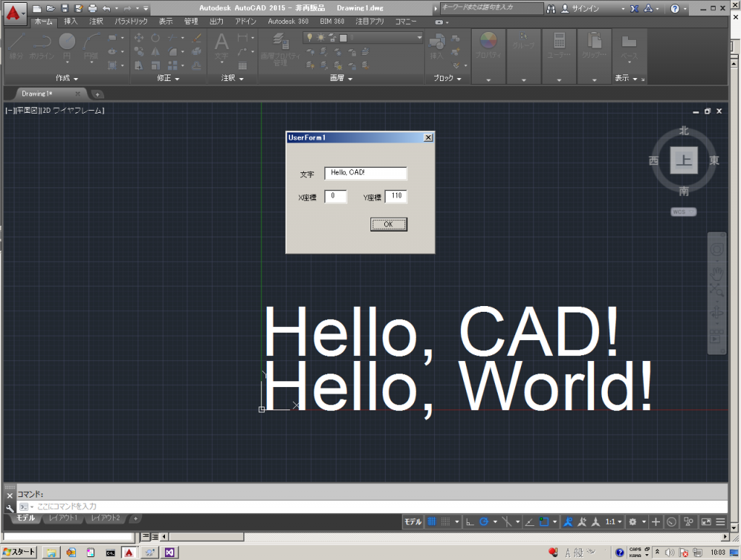The image size is (741, 560).
Task: Switch to the レイアウト2 layout tab
Action: pyautogui.click(x=105, y=518)
